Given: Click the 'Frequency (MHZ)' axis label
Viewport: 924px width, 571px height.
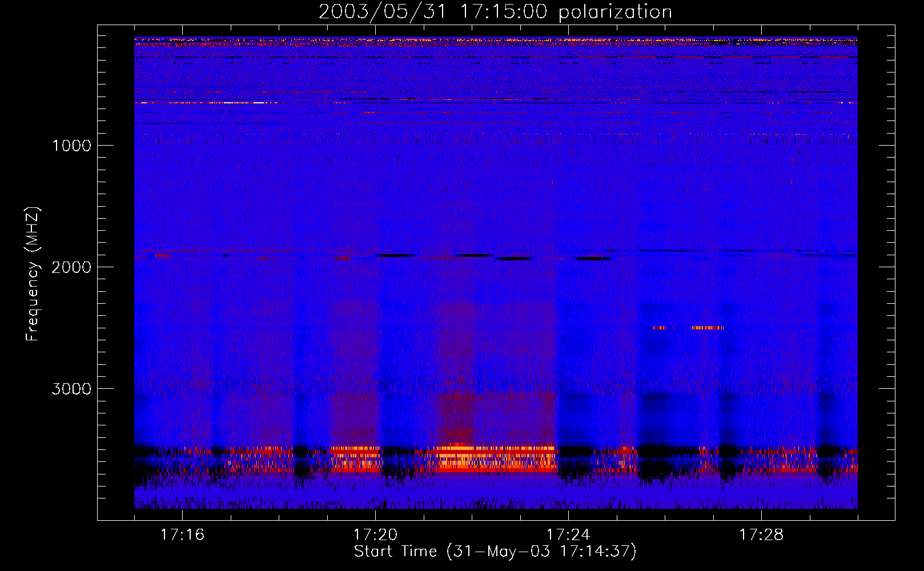Looking at the screenshot, I should [x=33, y=274].
